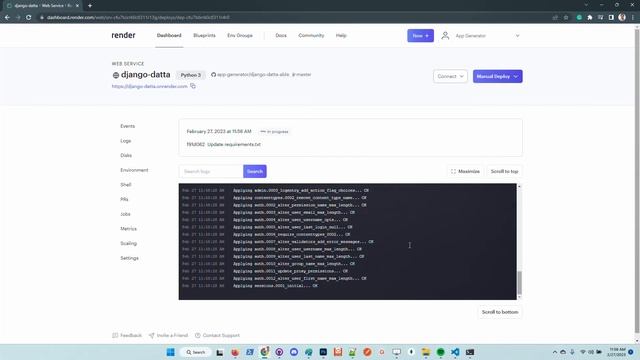Image resolution: width=640 pixels, height=360 pixels.
Task: Click the master branch link
Action: click(302, 74)
